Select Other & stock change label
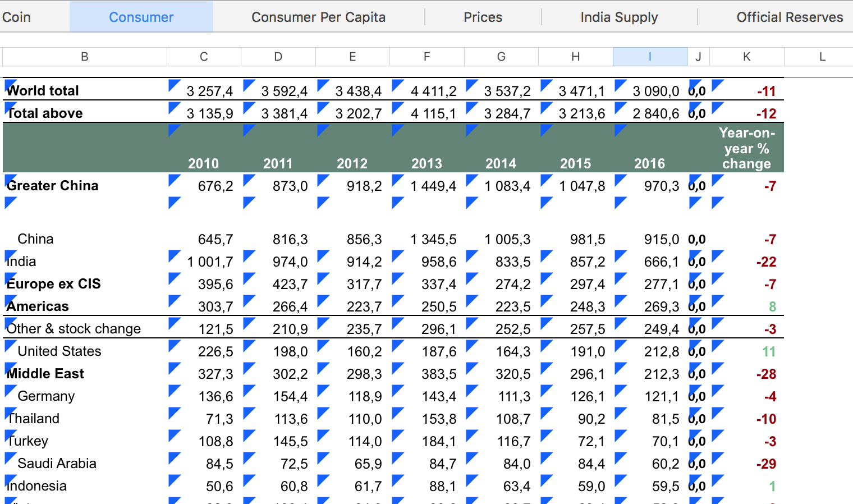Screen dimensions: 853x504 pos(74,329)
